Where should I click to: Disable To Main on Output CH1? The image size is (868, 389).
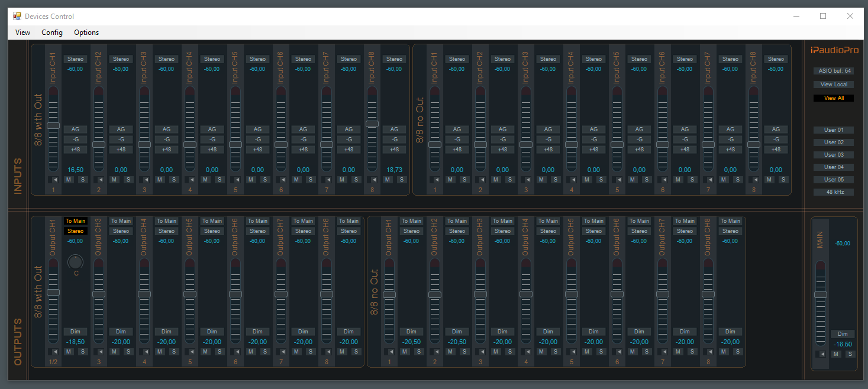pyautogui.click(x=76, y=221)
